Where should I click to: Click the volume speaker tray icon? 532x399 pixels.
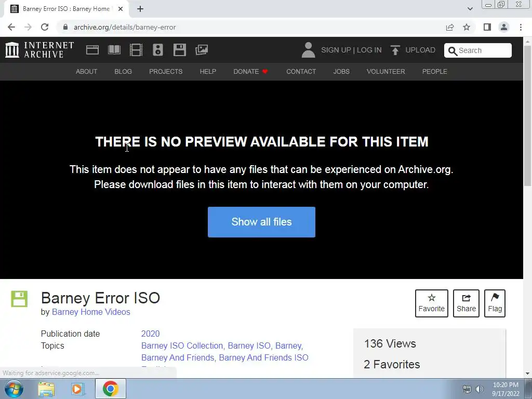point(480,389)
